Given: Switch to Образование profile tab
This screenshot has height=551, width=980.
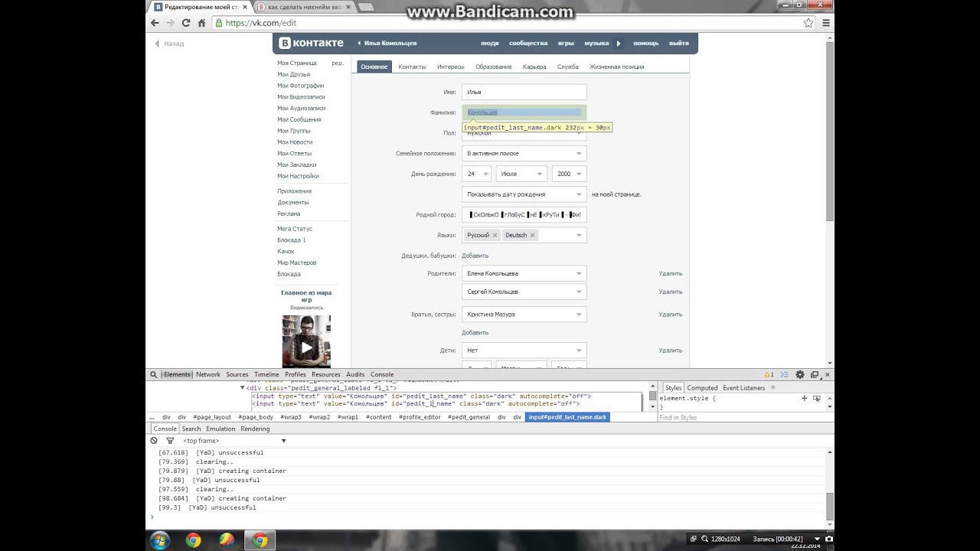Looking at the screenshot, I should click(x=493, y=67).
